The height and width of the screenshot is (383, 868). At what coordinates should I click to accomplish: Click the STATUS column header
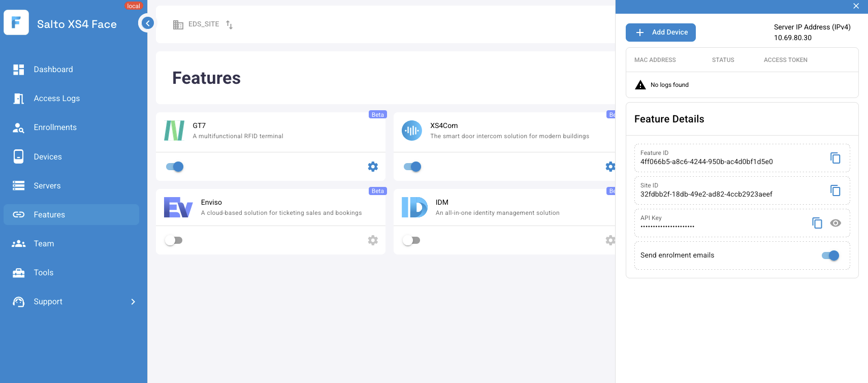pos(723,60)
